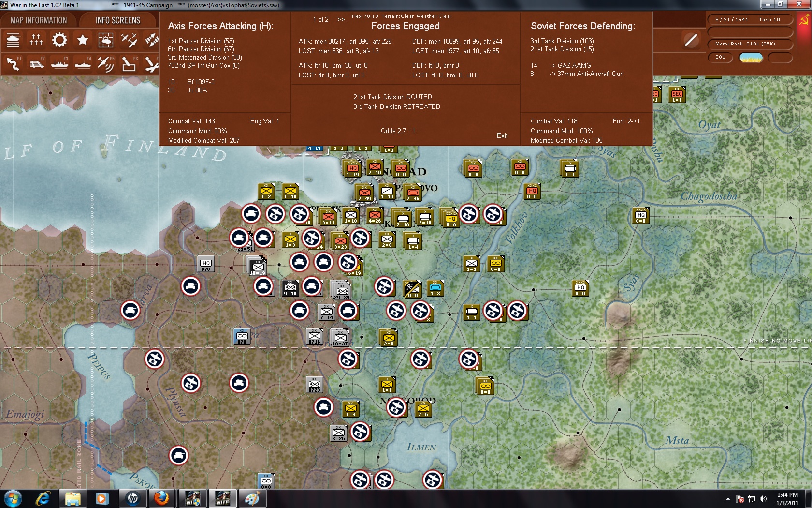The image size is (812, 508).
Task: Select movement mode with the F1 arrow icon
Action: [x=13, y=63]
